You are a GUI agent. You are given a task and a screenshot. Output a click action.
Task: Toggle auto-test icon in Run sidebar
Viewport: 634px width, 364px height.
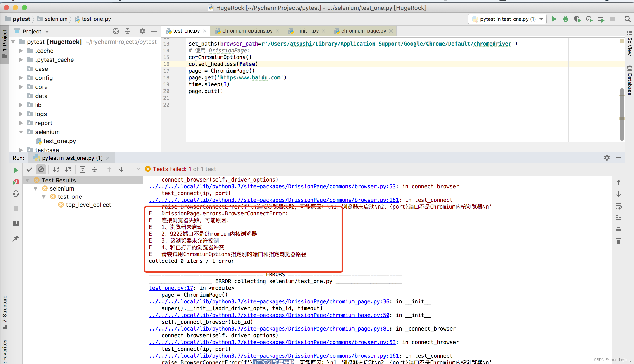pos(16,194)
